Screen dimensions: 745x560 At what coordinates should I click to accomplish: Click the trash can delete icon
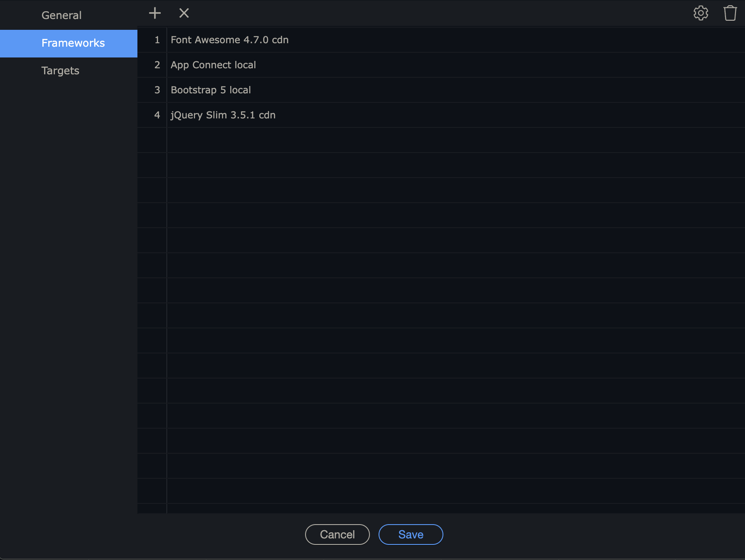(730, 13)
